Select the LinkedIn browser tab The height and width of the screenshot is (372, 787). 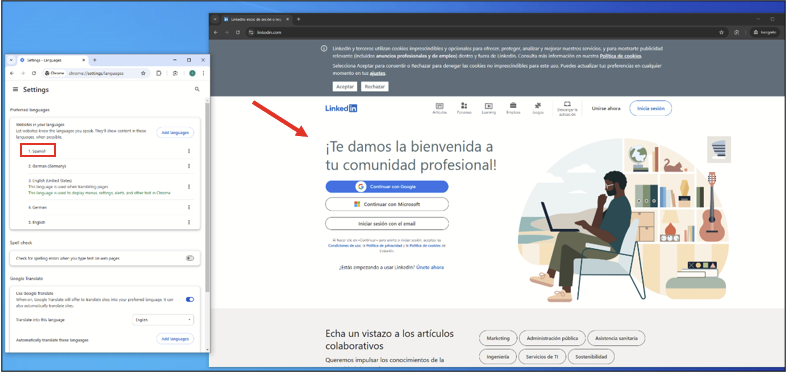[x=256, y=19]
